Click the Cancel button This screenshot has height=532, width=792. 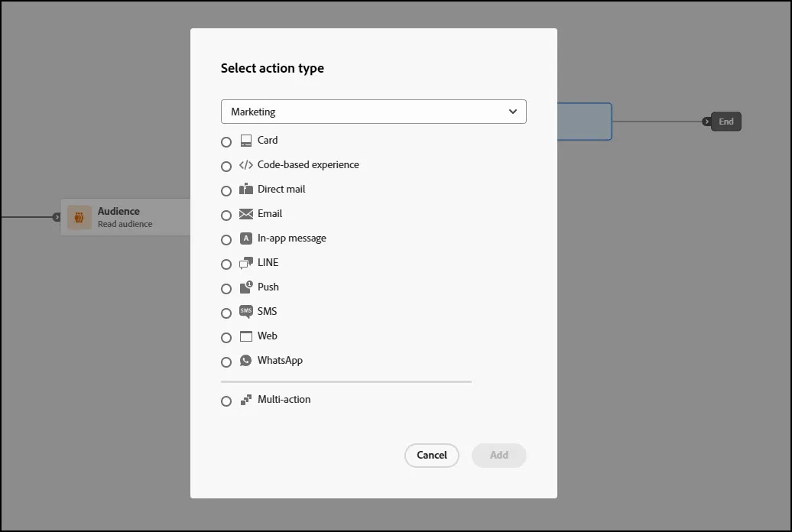432,456
